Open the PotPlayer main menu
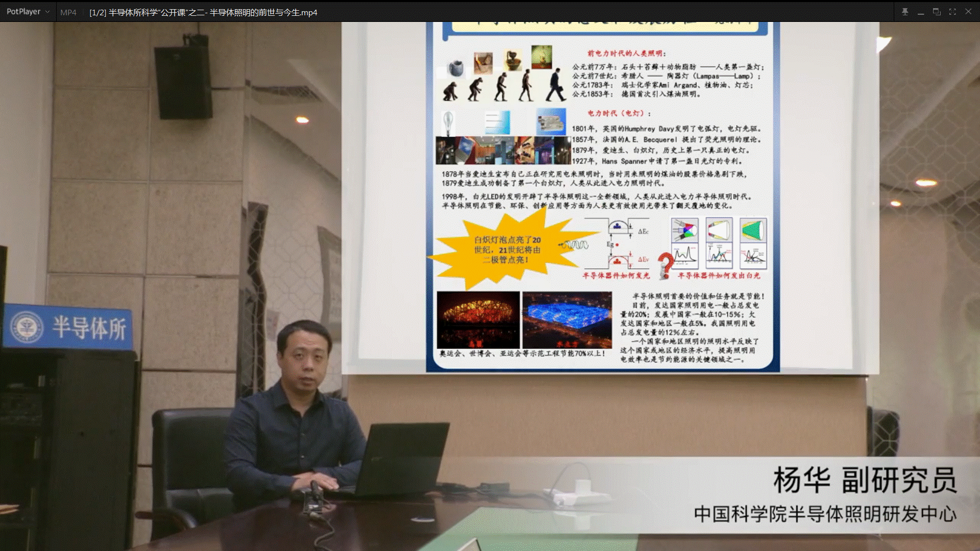The height and width of the screenshot is (551, 980). pyautogui.click(x=23, y=12)
